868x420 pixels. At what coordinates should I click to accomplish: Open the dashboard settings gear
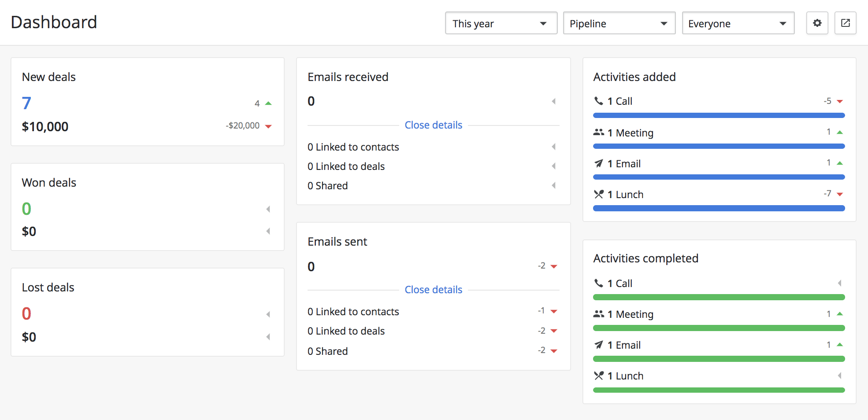point(817,23)
